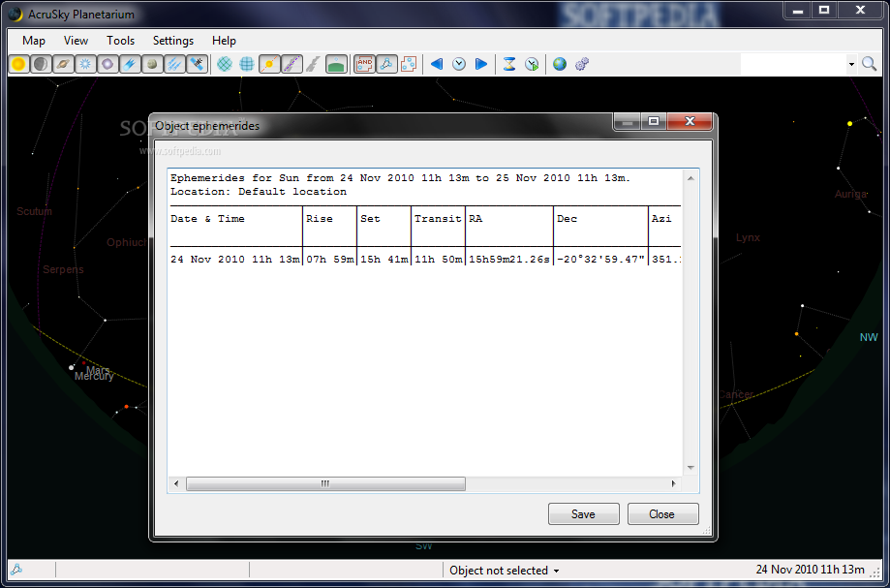
Task: Minimize the Object ephemerides dialog
Action: [x=628, y=121]
